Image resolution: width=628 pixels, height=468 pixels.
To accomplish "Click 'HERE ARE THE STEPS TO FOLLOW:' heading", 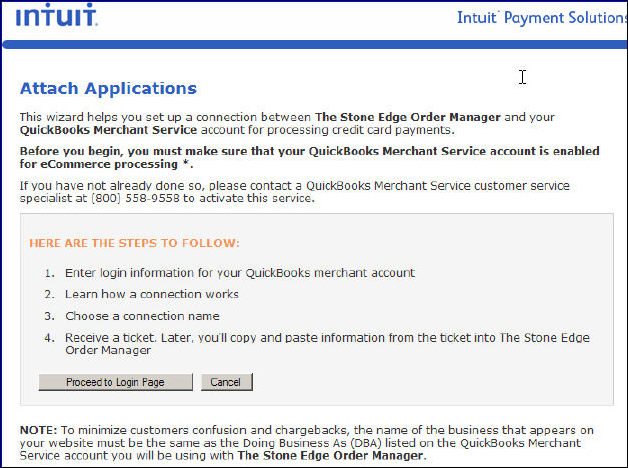I will [134, 243].
